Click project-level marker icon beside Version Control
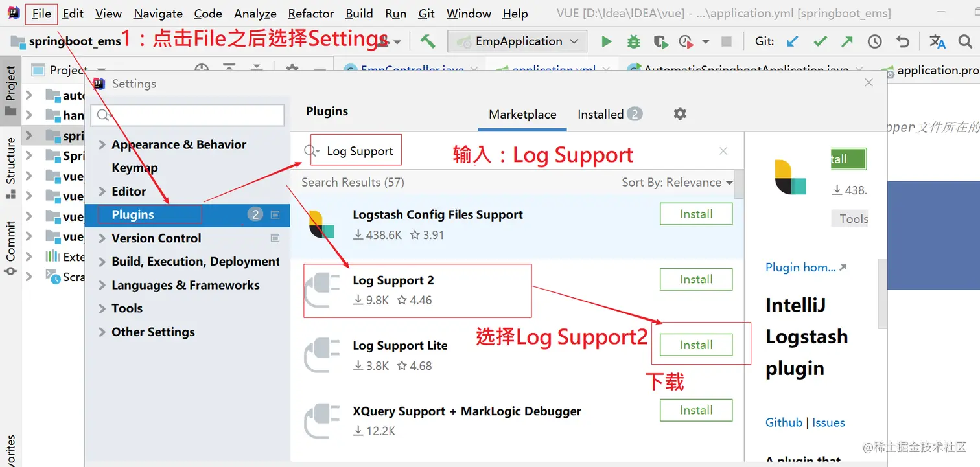 tap(275, 238)
